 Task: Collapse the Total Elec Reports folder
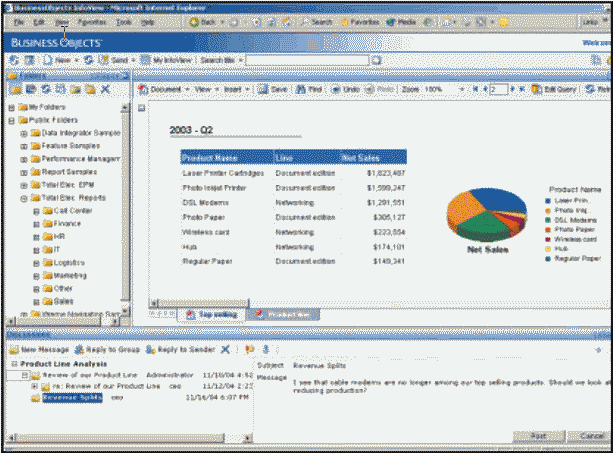pyautogui.click(x=24, y=199)
